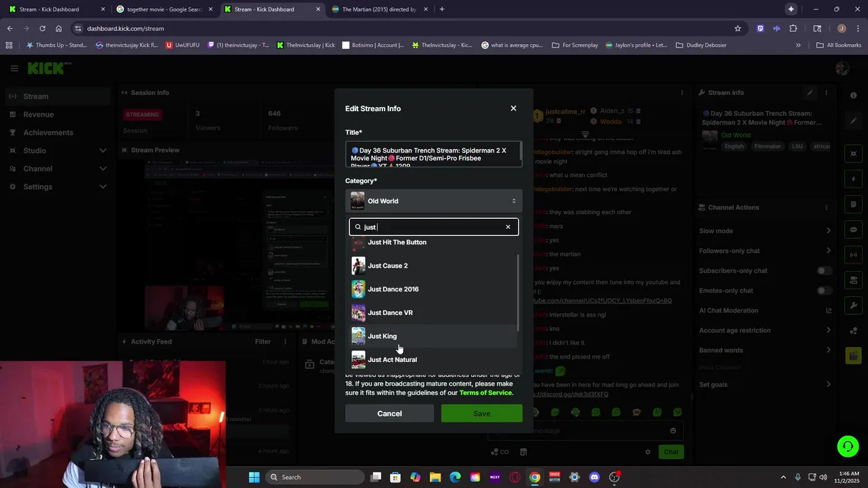
Task: Click the info icon in right sidebar
Action: pos(854,96)
